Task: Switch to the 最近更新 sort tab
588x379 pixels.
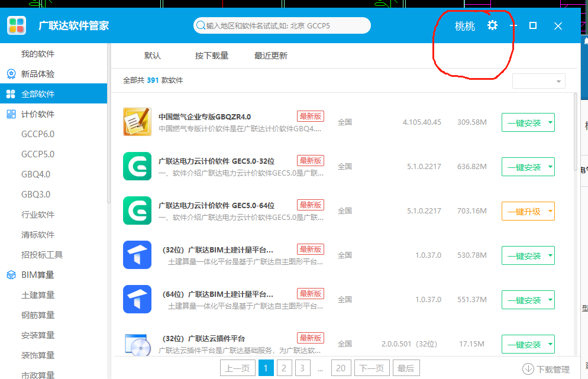Action: tap(271, 56)
